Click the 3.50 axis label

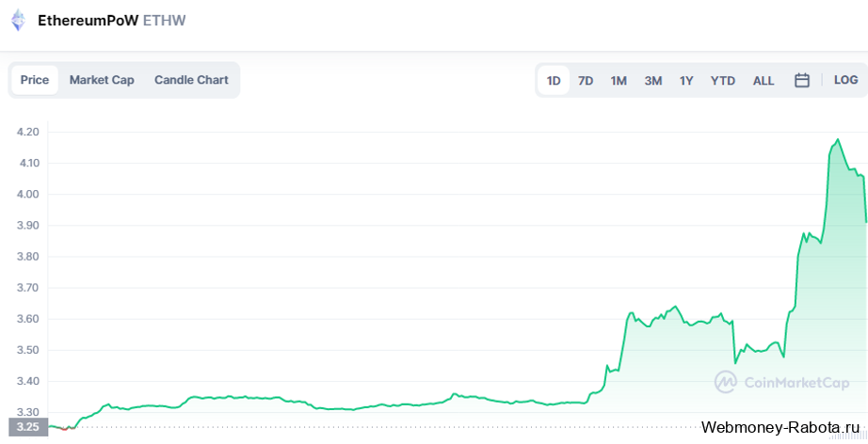(x=28, y=350)
